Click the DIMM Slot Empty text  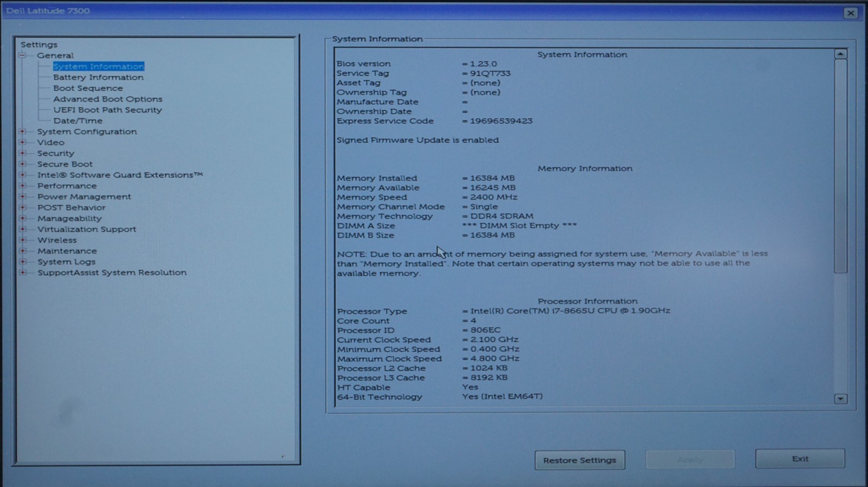519,225
